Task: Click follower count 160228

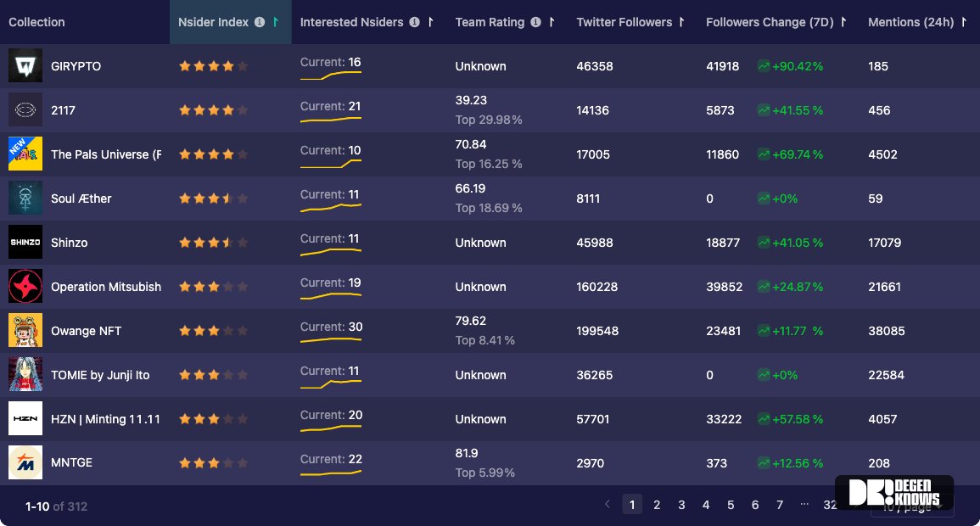Action: [596, 287]
